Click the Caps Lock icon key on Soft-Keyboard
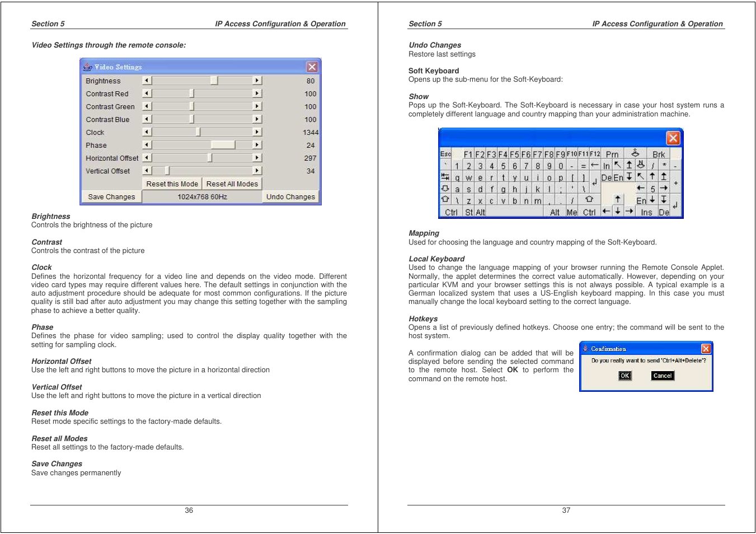Viewport: 756px width, 534px height. pyautogui.click(x=445, y=188)
